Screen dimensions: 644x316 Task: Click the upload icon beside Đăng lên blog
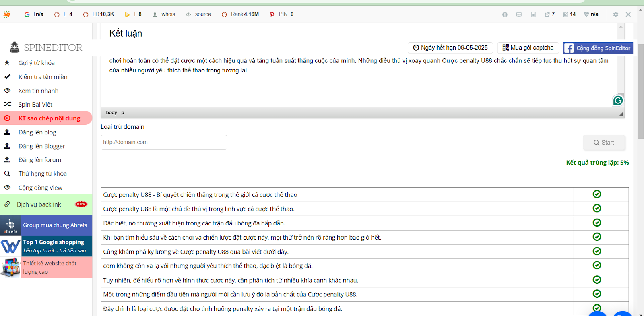[7, 132]
